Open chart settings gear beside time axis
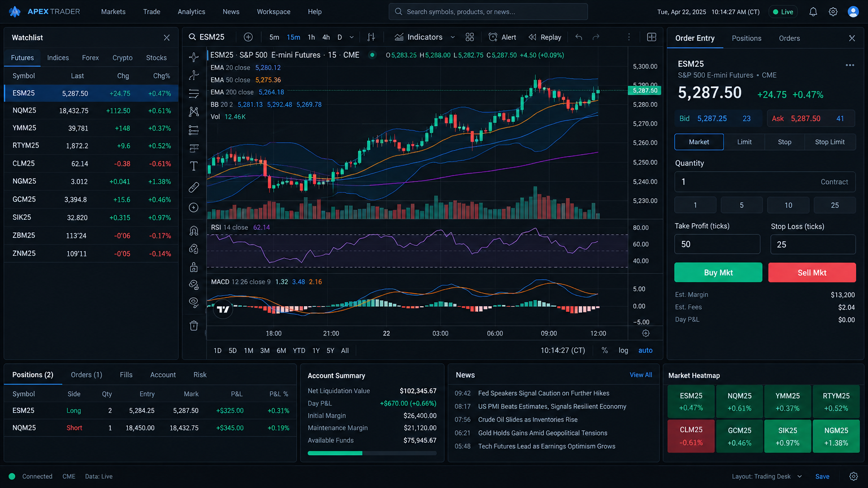 pos(646,333)
